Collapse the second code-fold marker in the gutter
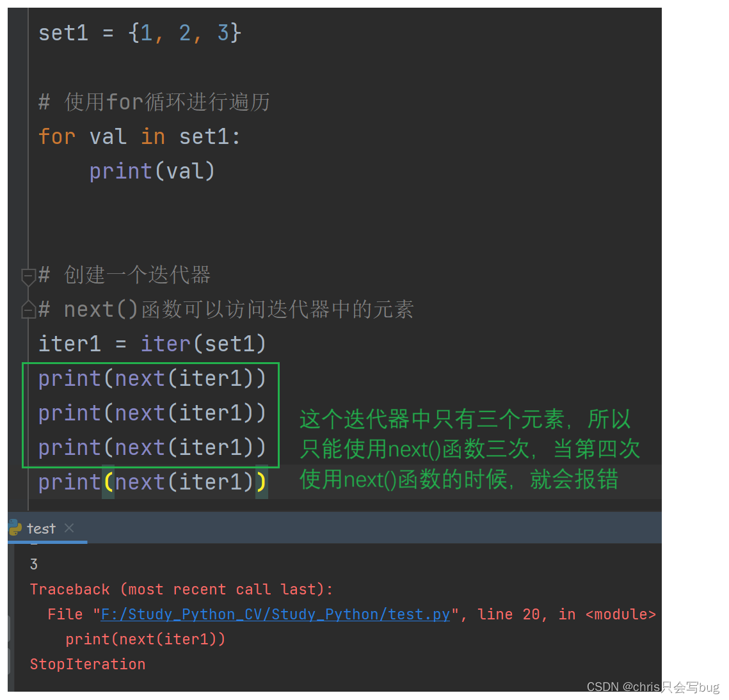Screen dimensions: 729x700 [x=28, y=310]
